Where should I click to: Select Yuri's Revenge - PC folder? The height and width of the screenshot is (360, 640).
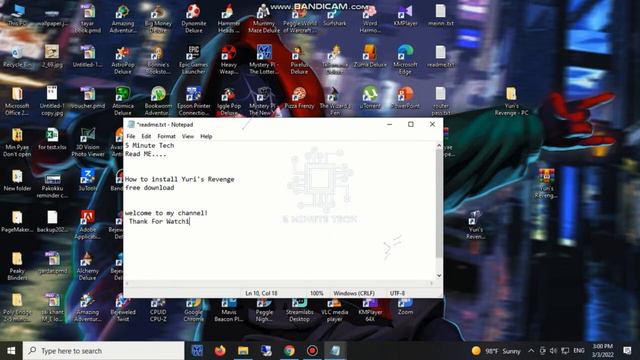[511, 101]
